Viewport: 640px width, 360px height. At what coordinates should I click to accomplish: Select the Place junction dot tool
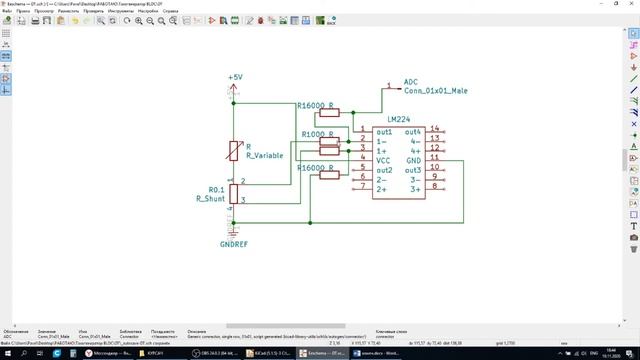[633, 135]
